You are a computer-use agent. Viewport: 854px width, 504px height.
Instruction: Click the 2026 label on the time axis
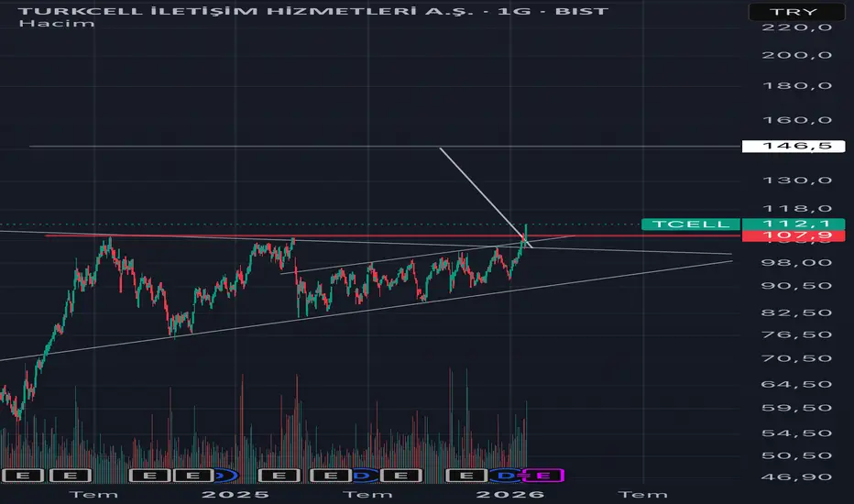509,495
